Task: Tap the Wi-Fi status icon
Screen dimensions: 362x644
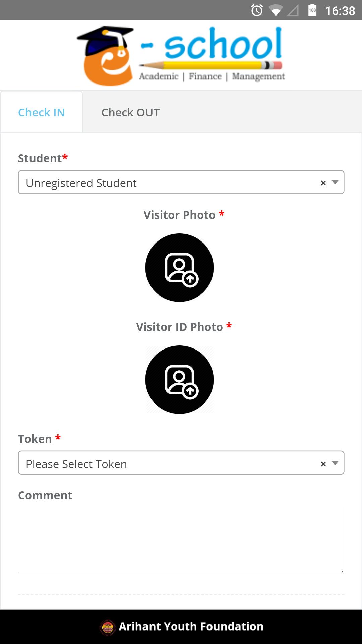Action: coord(276,11)
